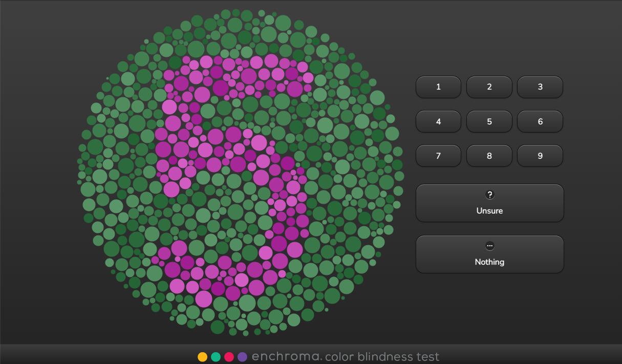Select number 9 as your answer
Image resolution: width=622 pixels, height=364 pixels.
tap(540, 156)
